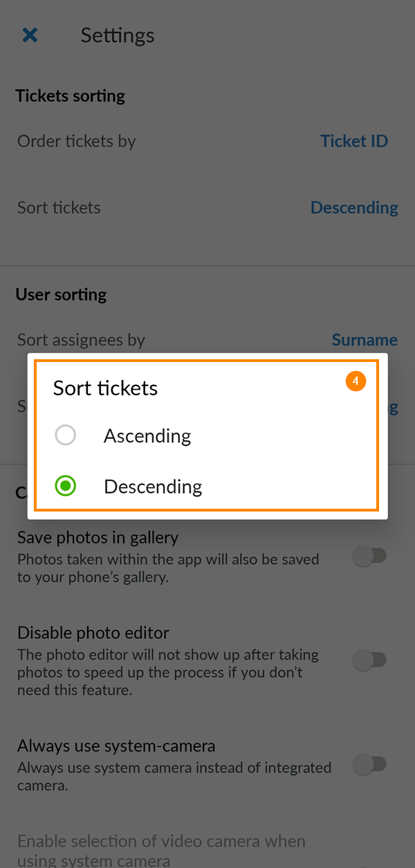Screen dimensions: 415x868
Task: Tap the Settings title
Action: click(x=118, y=35)
